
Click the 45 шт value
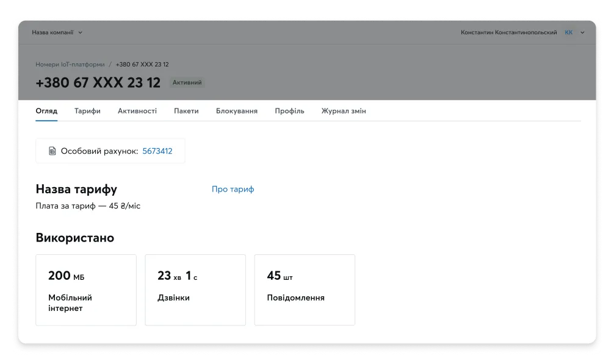(x=280, y=276)
